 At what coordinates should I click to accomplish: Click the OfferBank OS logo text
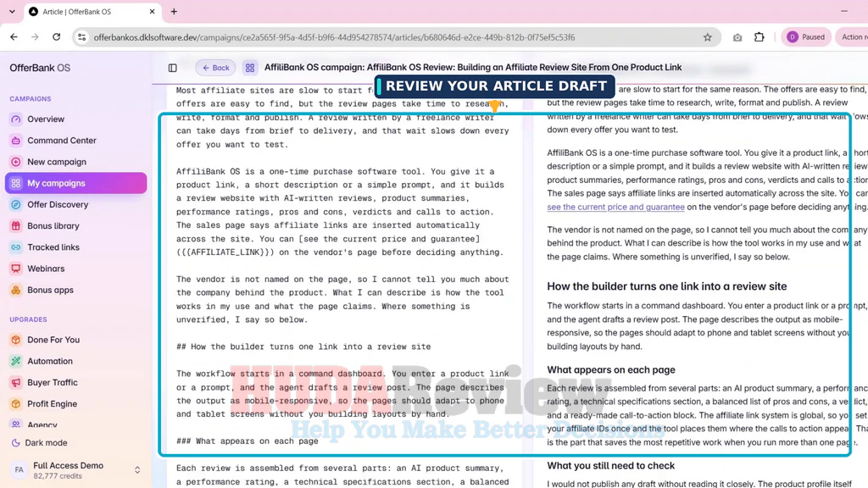tap(40, 68)
